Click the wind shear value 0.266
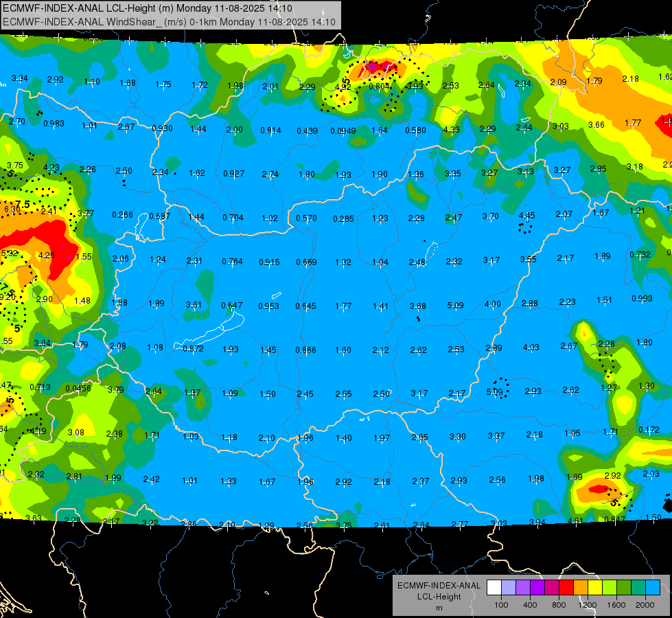The width and height of the screenshot is (672, 618). click(x=123, y=214)
